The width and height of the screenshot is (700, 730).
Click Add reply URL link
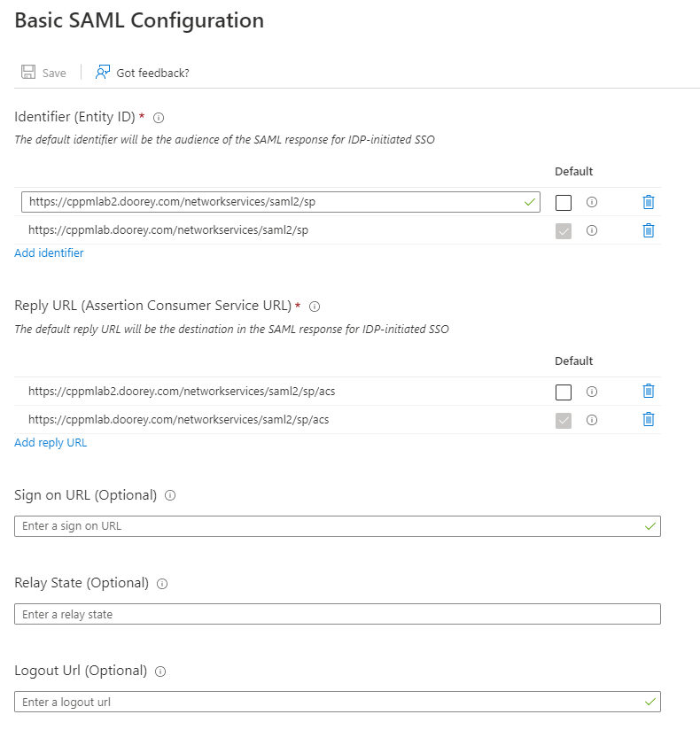click(x=51, y=443)
